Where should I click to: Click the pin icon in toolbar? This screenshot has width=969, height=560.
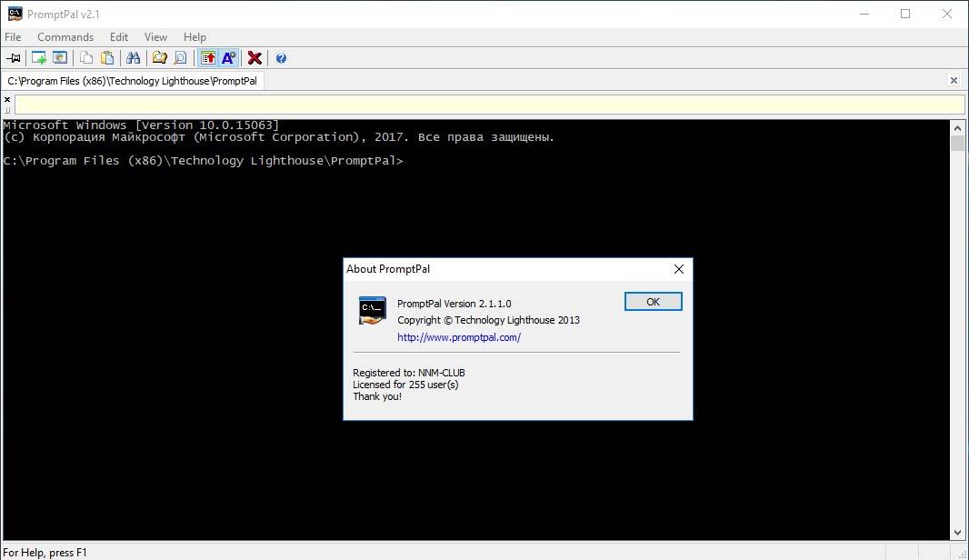click(x=13, y=58)
